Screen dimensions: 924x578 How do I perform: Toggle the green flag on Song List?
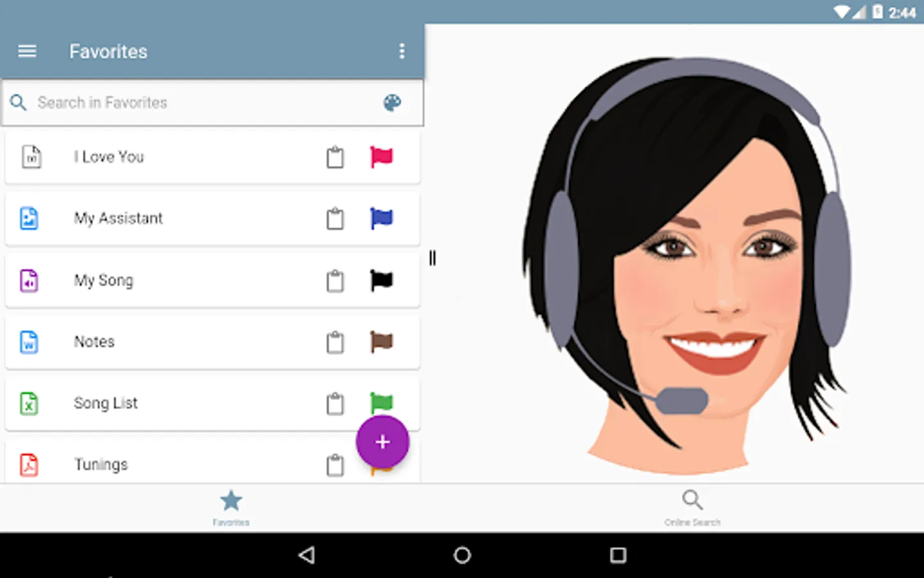pos(382,403)
